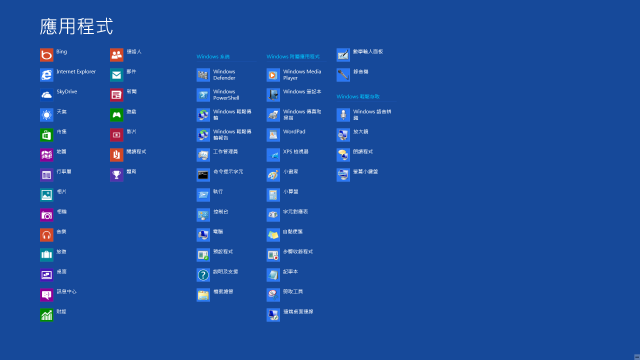Open Sticky Notes (自黏便箋)
This screenshot has width=640, height=360.
(x=273, y=235)
